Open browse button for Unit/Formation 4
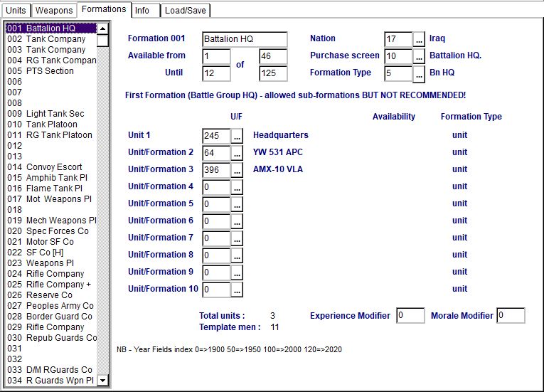The image size is (544, 392). tap(238, 187)
